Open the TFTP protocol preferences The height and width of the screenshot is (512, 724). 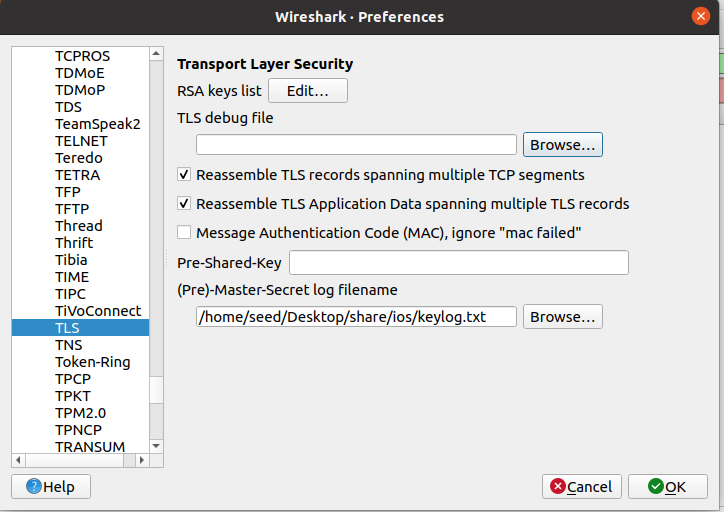[x=71, y=209]
